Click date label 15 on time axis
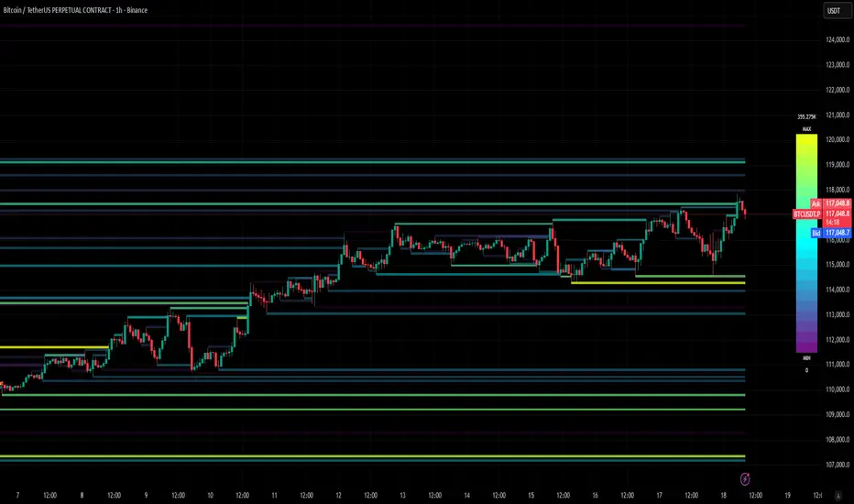Viewport: 854px width, 504px height. [531, 495]
